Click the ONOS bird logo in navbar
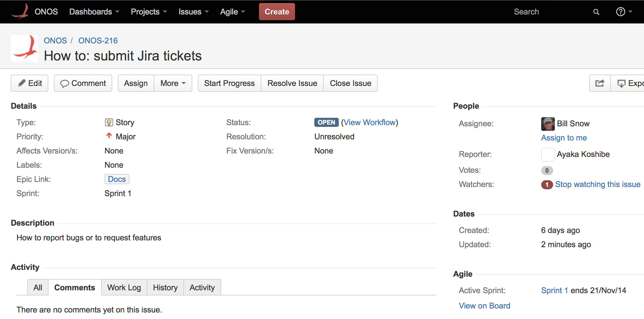The height and width of the screenshot is (319, 644). [x=20, y=11]
